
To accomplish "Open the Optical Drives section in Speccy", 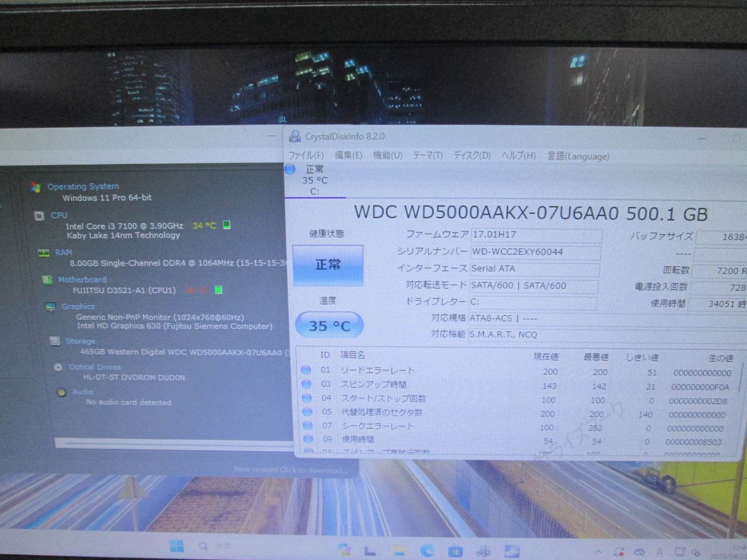I will click(x=95, y=367).
